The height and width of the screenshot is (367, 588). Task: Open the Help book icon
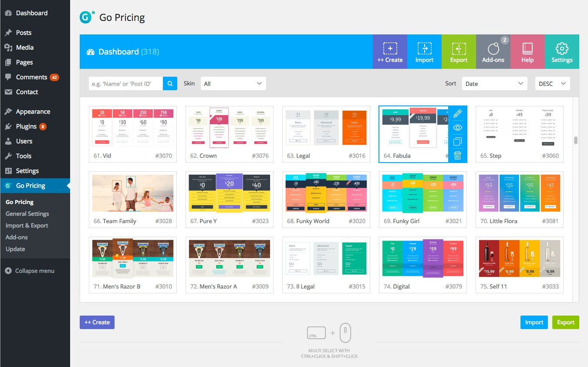[x=527, y=52]
